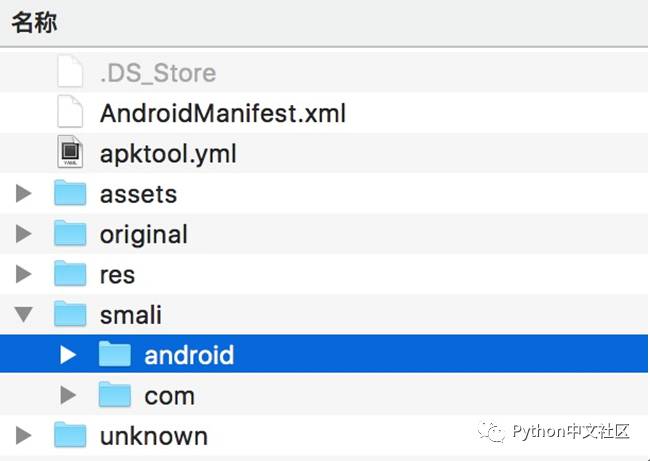Image resolution: width=650 pixels, height=461 pixels.
Task: Click the res folder icon
Action: click(x=70, y=274)
